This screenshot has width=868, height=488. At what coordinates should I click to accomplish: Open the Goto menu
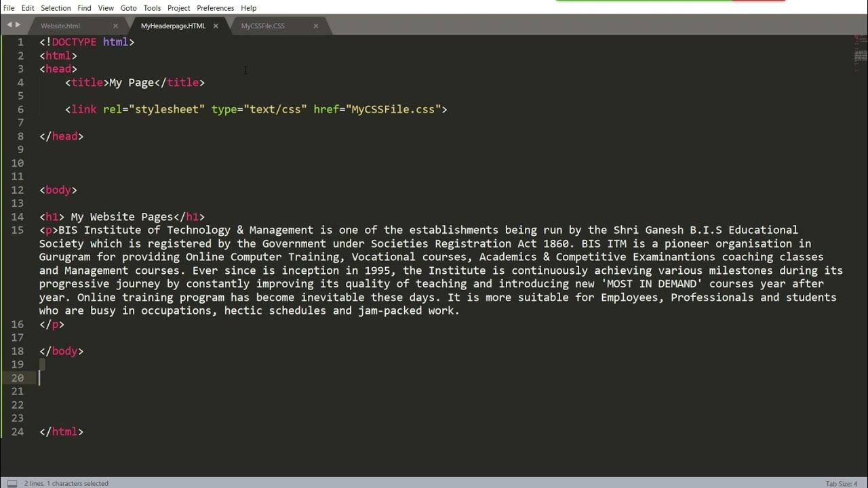pos(128,8)
